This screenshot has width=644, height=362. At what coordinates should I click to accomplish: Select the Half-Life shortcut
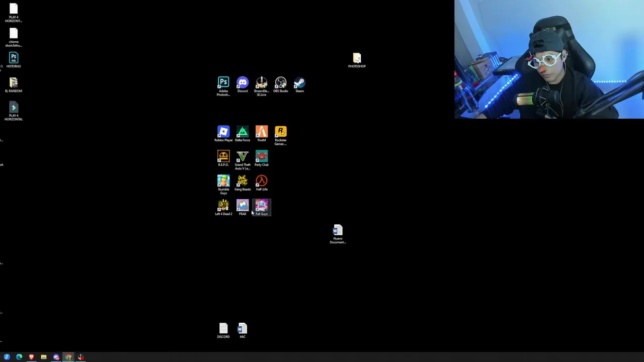click(262, 183)
